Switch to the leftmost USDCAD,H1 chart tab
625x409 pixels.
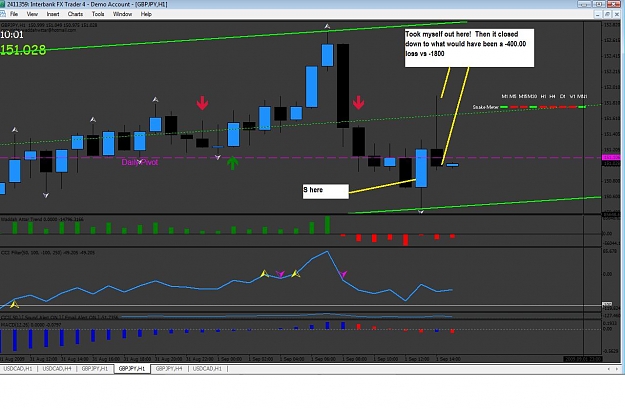coord(18,369)
